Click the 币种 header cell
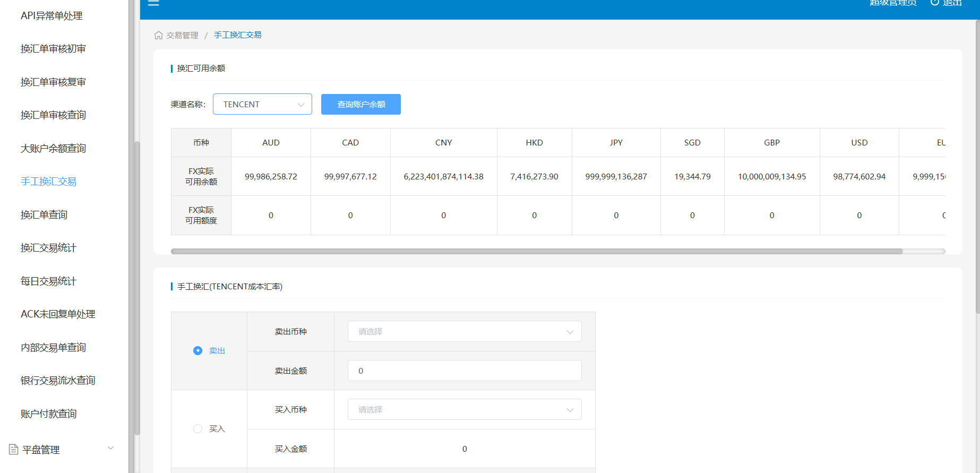Image resolution: width=980 pixels, height=473 pixels. [201, 143]
